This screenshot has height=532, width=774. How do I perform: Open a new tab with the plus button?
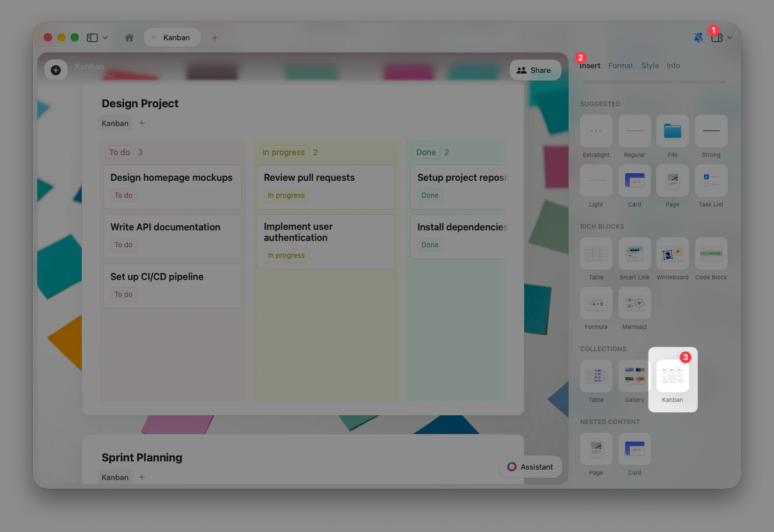click(214, 37)
